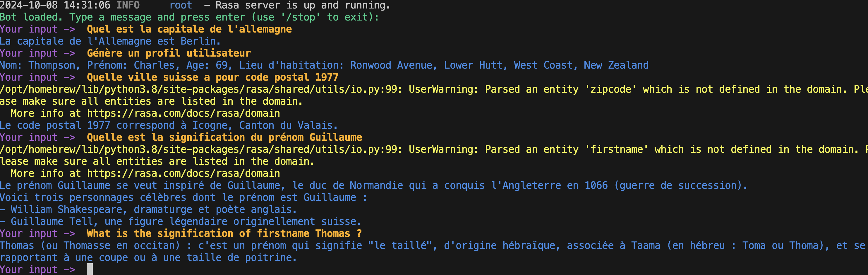Click the Duke of Normandy 1066 answer line
The height and width of the screenshot is (275, 868).
pos(373,186)
